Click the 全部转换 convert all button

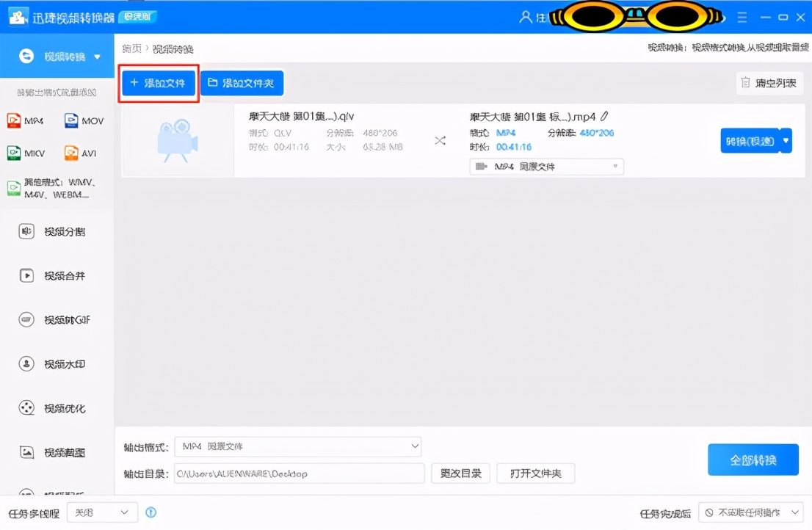(x=753, y=459)
